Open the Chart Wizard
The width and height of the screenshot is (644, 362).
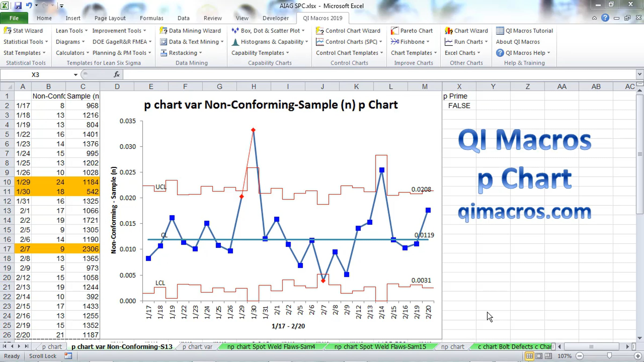click(x=466, y=31)
